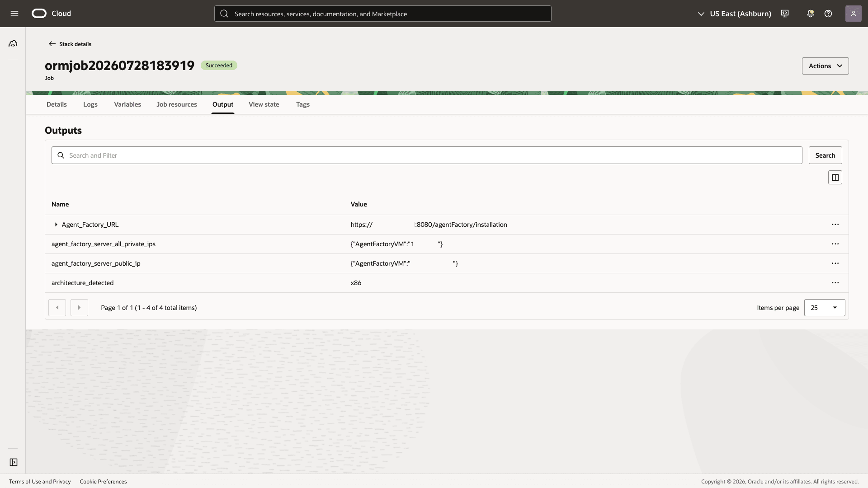Switch to the View state tab
This screenshot has height=488, width=868.
(264, 104)
